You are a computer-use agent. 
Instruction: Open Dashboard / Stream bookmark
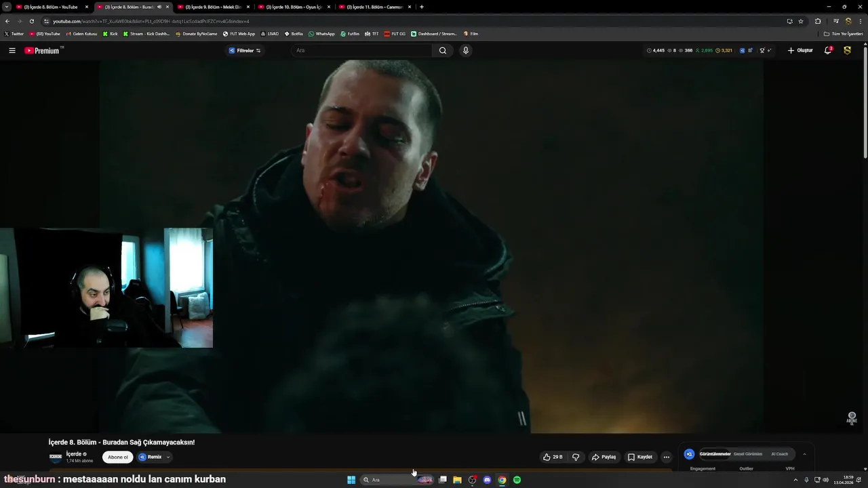click(x=434, y=33)
